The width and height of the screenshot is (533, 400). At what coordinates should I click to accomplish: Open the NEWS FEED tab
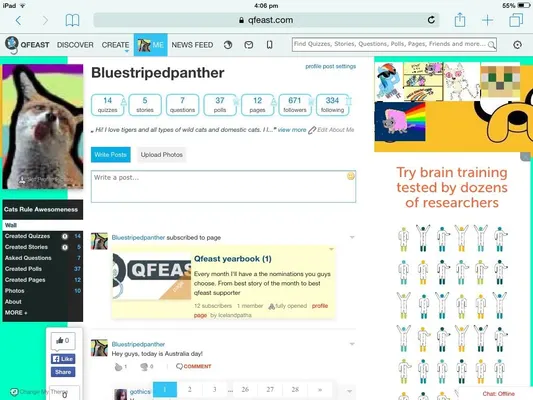(192, 45)
